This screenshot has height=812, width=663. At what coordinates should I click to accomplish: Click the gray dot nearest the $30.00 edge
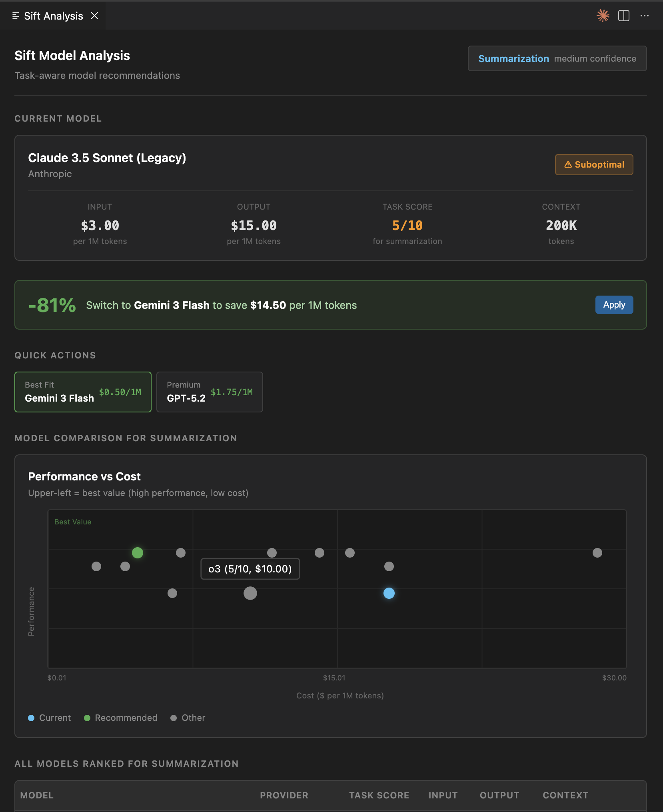(x=597, y=553)
